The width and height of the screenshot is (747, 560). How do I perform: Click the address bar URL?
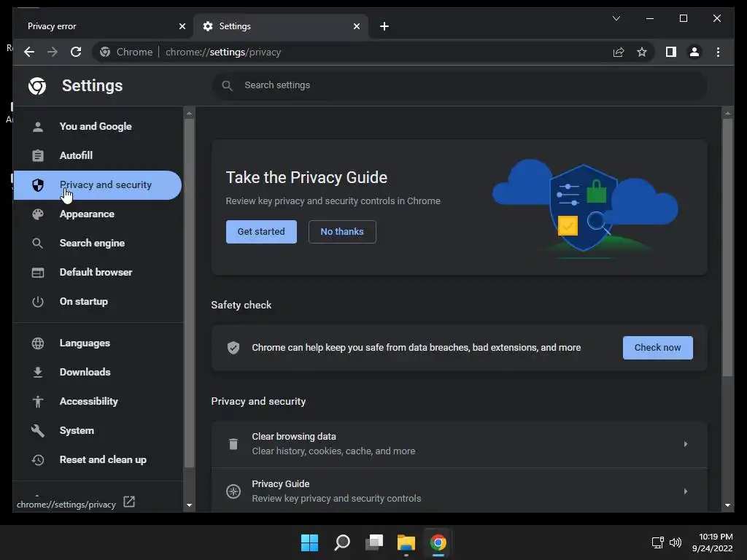(223, 52)
